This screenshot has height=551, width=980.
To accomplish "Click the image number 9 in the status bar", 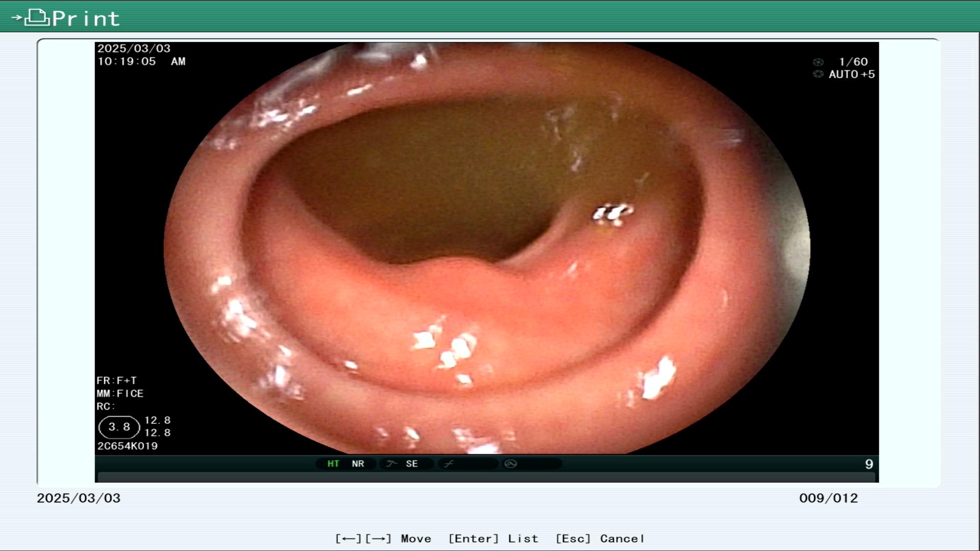I will 869,464.
